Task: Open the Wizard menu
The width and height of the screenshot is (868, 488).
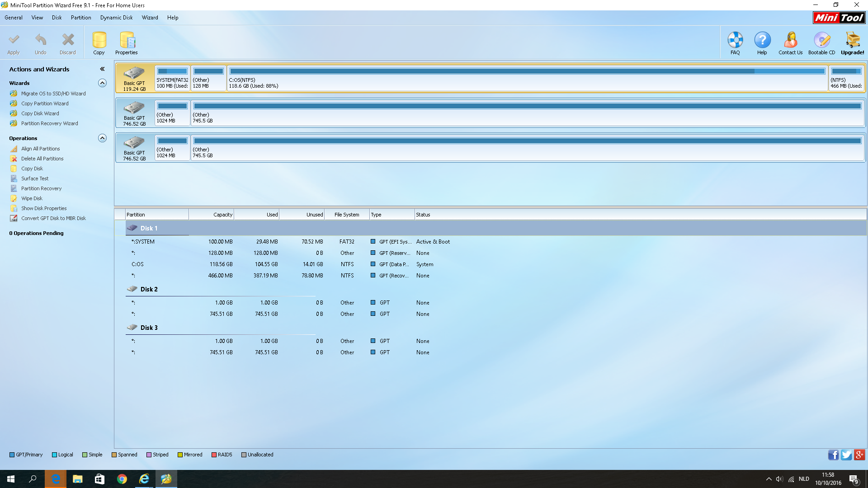Action: [x=150, y=18]
